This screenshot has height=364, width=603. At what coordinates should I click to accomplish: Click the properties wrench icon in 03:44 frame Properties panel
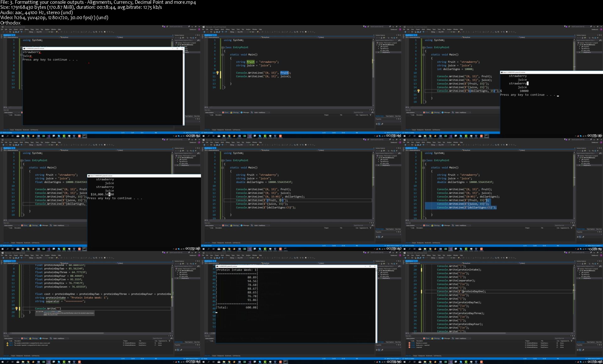[382, 124]
